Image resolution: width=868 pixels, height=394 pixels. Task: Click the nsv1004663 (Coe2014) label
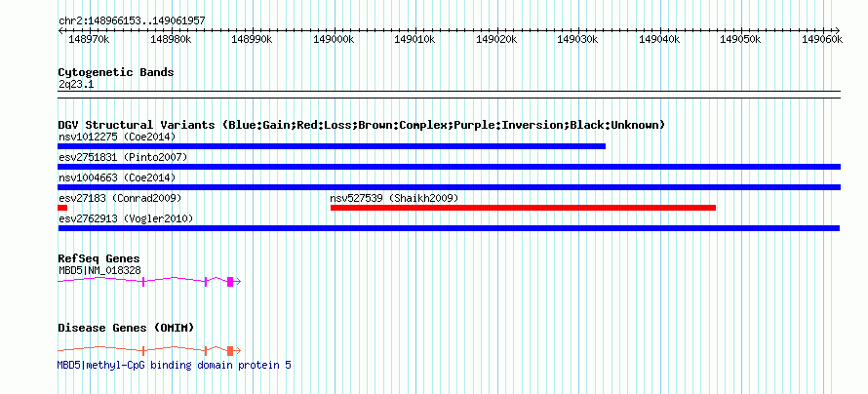tap(117, 177)
